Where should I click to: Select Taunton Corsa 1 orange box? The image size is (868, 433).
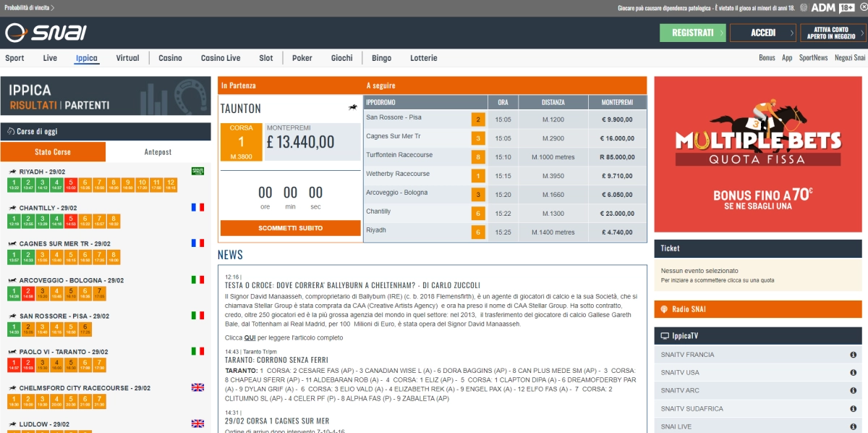(x=242, y=141)
